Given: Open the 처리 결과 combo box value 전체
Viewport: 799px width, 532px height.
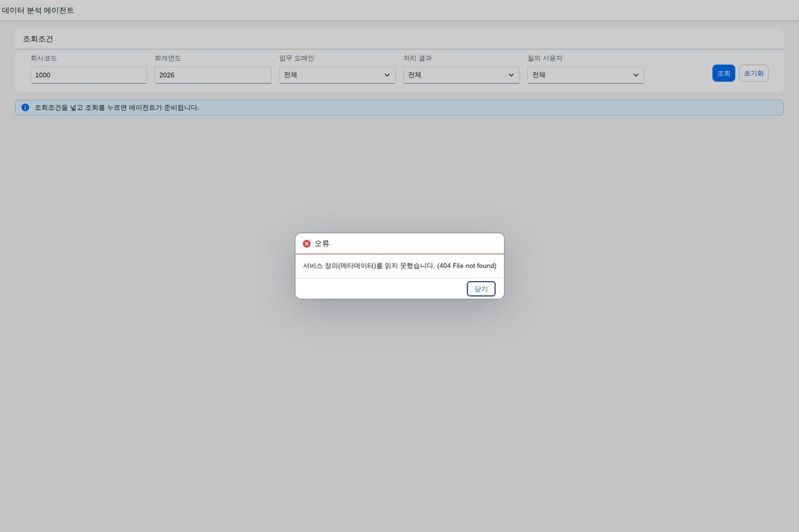Looking at the screenshot, I should (461, 75).
